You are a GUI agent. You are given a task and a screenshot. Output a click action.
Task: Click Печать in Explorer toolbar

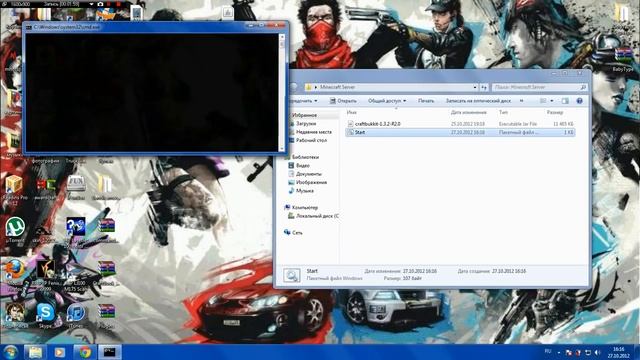pyautogui.click(x=426, y=101)
